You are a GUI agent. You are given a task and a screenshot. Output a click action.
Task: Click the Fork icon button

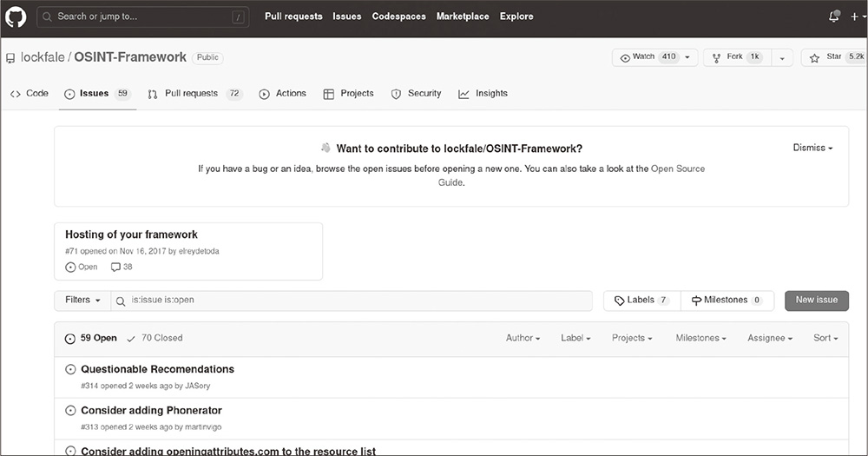click(717, 58)
